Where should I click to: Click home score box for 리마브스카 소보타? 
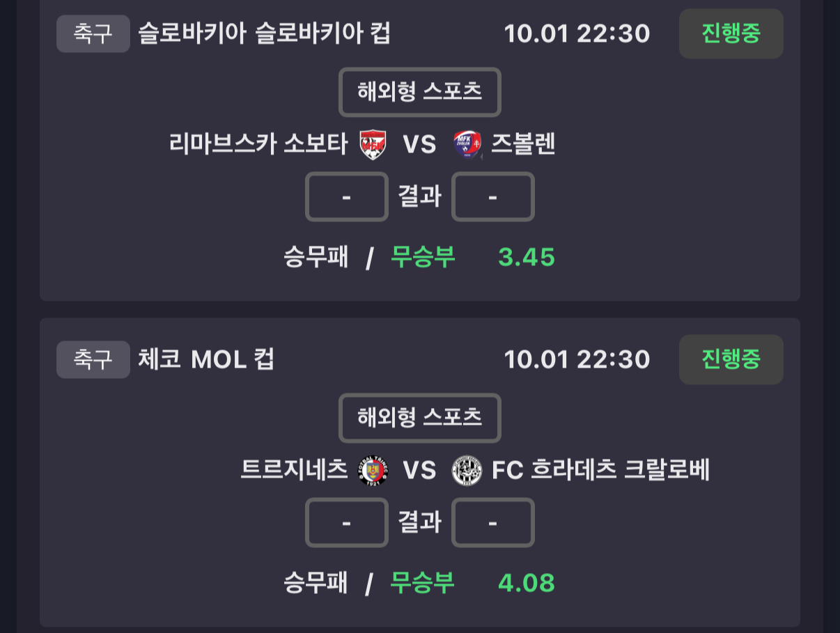[x=346, y=197]
